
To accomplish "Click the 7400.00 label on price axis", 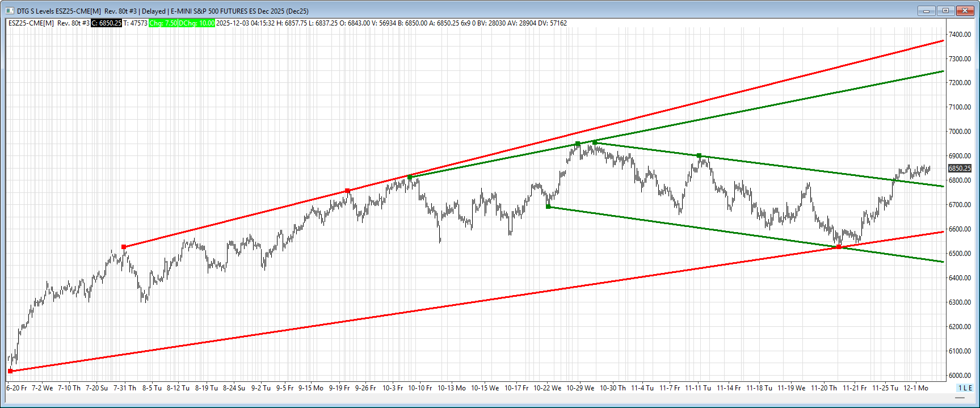I will tap(960, 35).
